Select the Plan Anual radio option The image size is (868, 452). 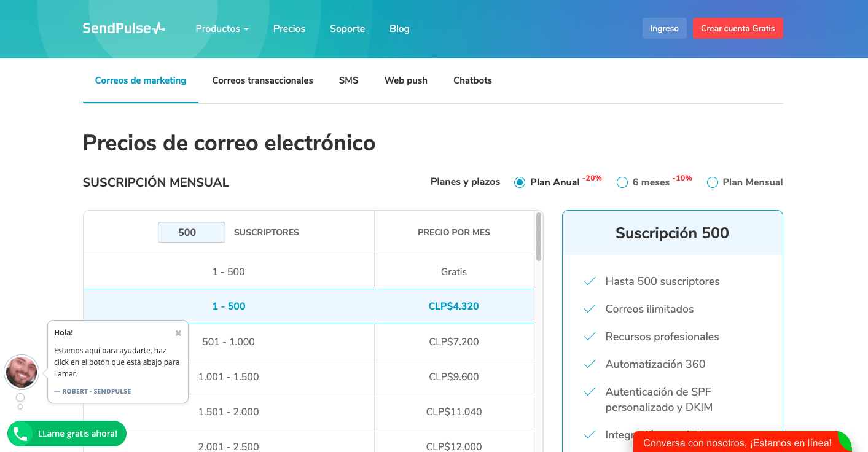(x=520, y=182)
